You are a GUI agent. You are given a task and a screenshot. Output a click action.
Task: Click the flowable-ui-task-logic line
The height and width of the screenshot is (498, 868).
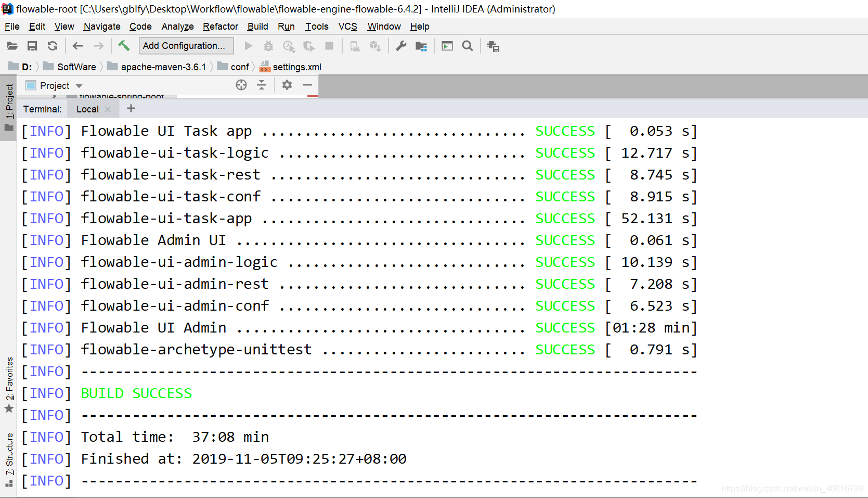(359, 153)
